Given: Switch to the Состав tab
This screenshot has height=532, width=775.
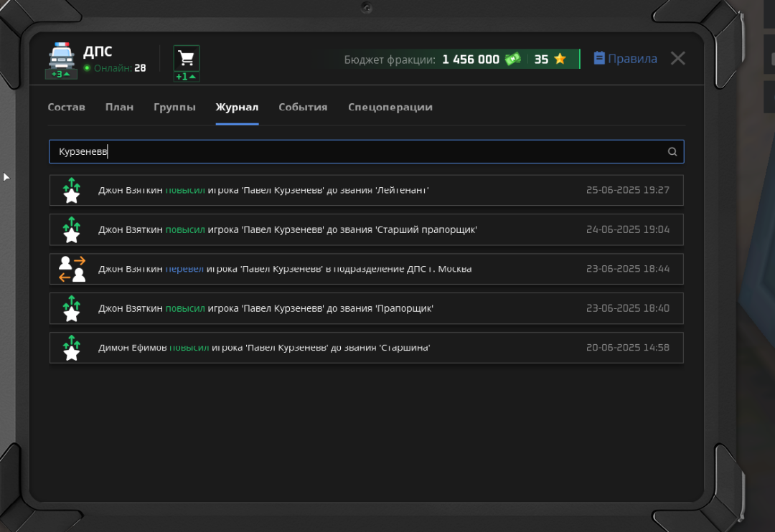Looking at the screenshot, I should tap(66, 107).
